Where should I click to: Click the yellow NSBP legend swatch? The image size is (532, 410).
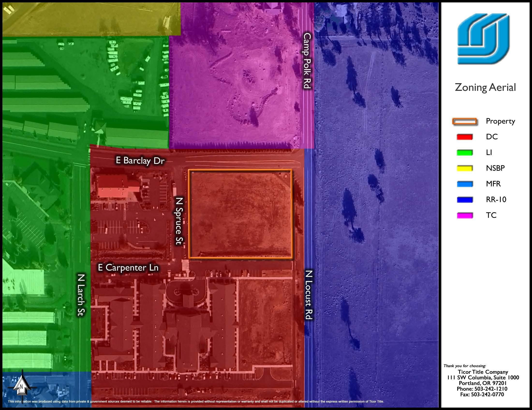465,168
